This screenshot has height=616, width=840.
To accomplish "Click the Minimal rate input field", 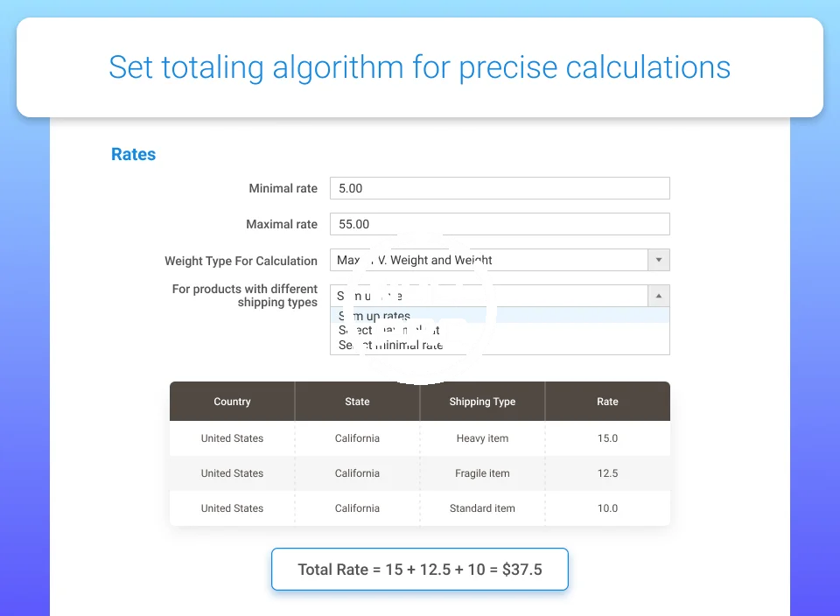I will [499, 188].
